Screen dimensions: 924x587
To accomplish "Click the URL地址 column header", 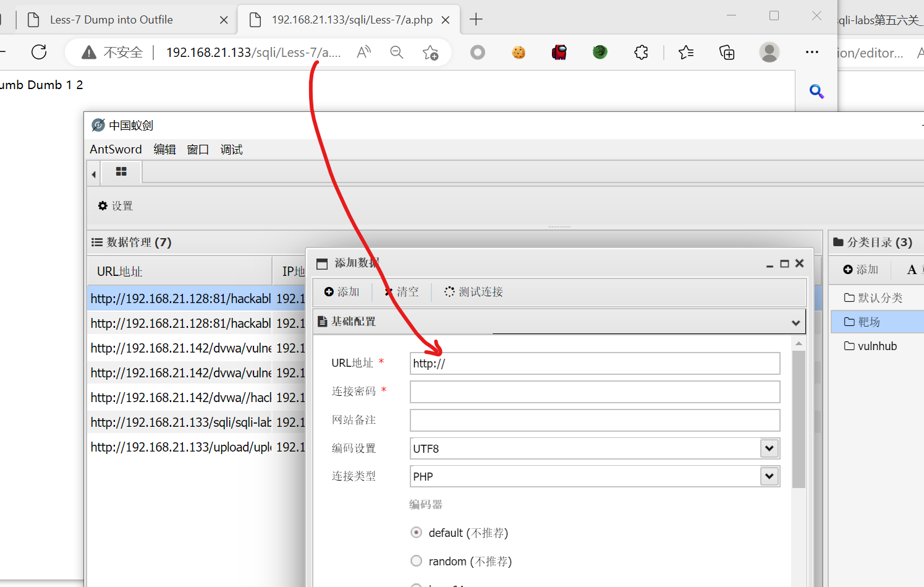I will (x=180, y=272).
